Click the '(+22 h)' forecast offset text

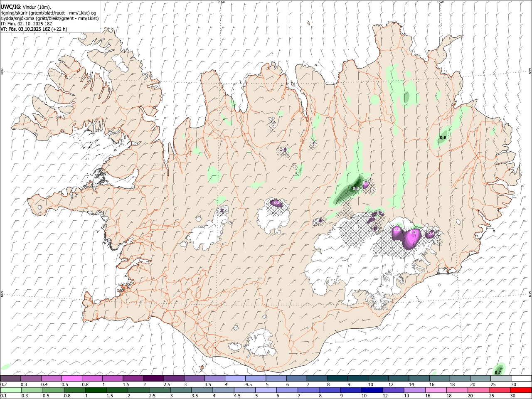59,29
